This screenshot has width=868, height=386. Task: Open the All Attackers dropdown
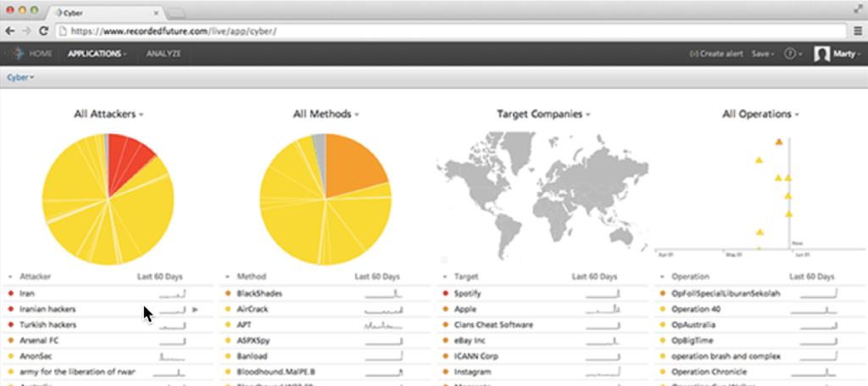tap(108, 114)
